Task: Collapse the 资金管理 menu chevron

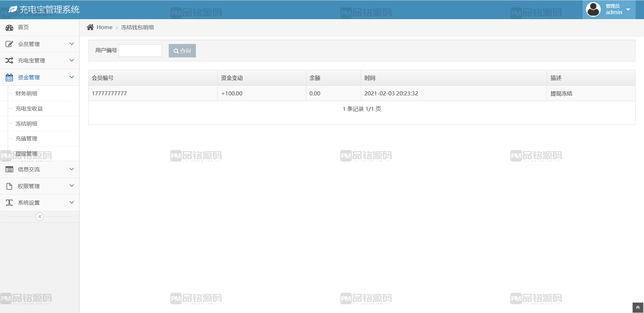Action: pos(71,77)
